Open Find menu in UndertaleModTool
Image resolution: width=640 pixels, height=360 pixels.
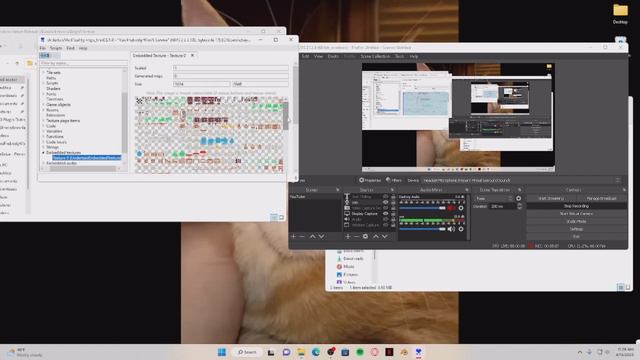[71, 48]
